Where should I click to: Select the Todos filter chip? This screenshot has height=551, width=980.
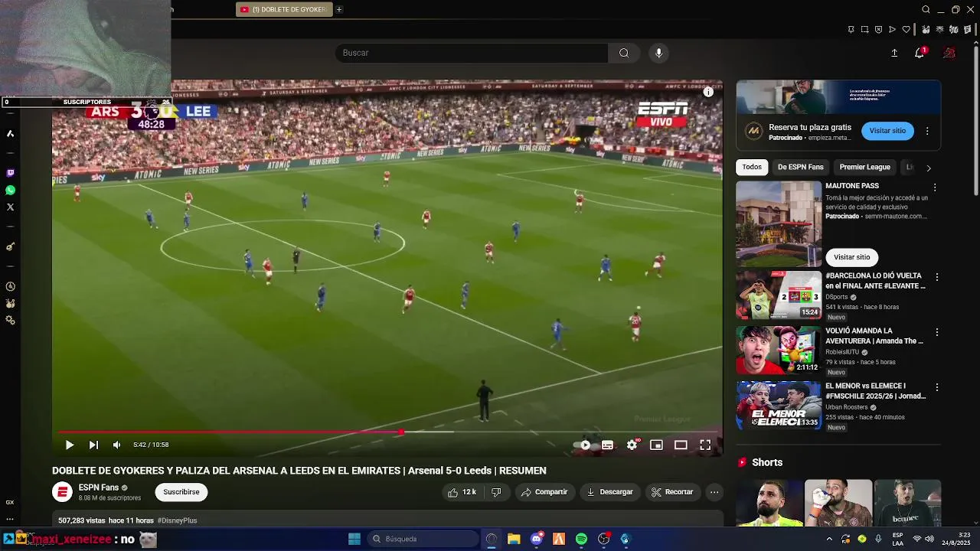752,167
